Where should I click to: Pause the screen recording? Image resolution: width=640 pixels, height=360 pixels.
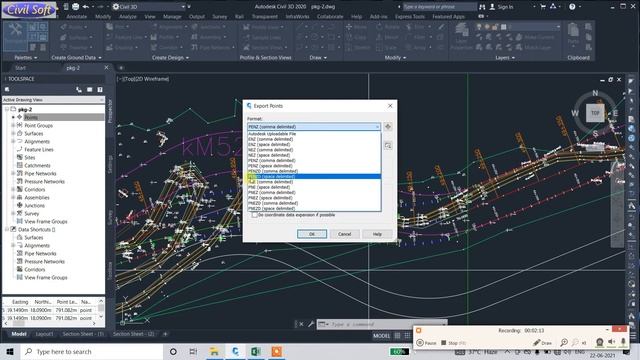pos(427,343)
